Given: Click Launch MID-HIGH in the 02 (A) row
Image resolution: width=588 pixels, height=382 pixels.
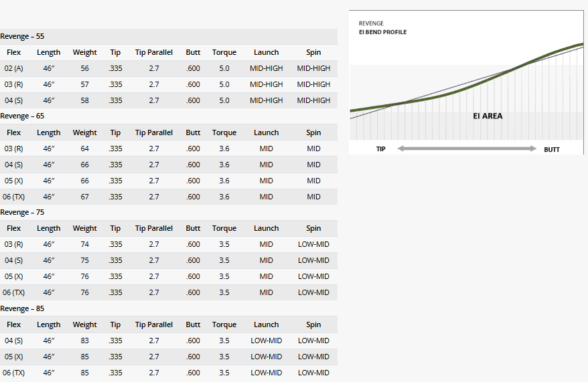Looking at the screenshot, I should point(267,68).
